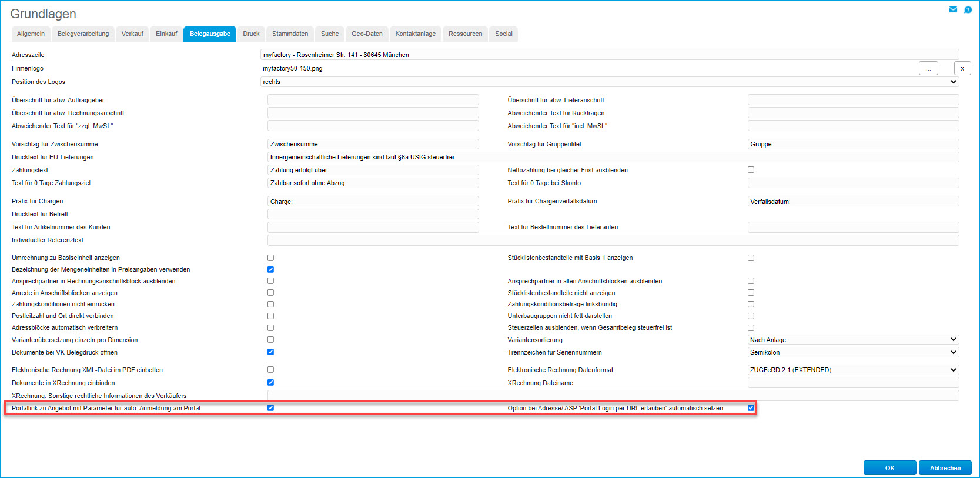Image resolution: width=980 pixels, height=478 pixels.
Task: Check Elektronische Rechnung XML-Datei im PDF einbetten
Action: pos(271,370)
